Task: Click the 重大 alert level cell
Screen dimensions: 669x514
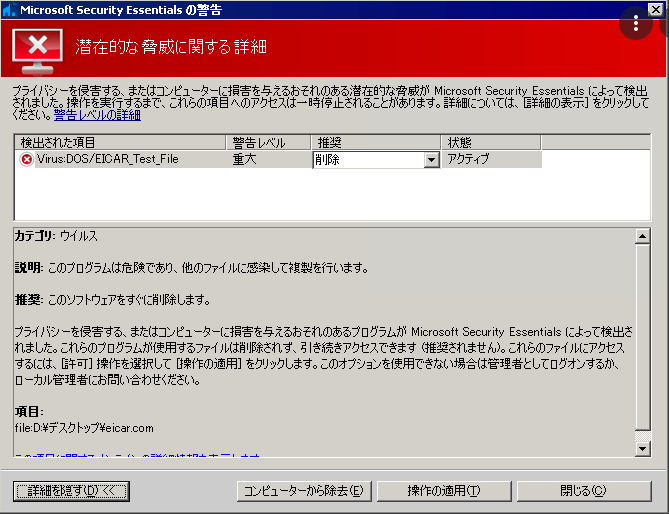Action: pos(244,160)
